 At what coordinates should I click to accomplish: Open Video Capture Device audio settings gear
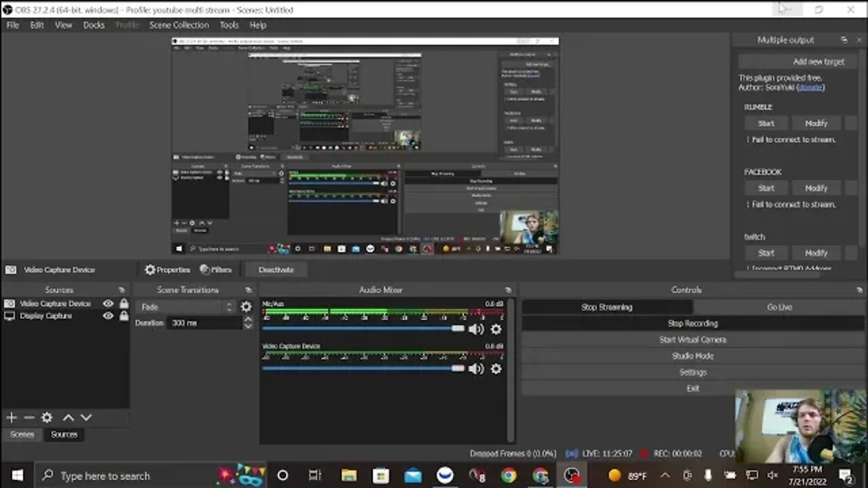[496, 369]
